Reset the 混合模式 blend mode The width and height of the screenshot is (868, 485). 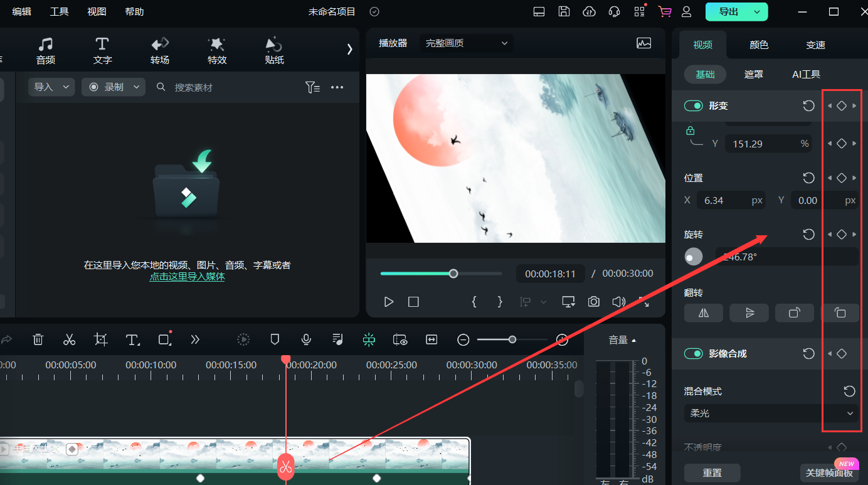click(x=849, y=391)
